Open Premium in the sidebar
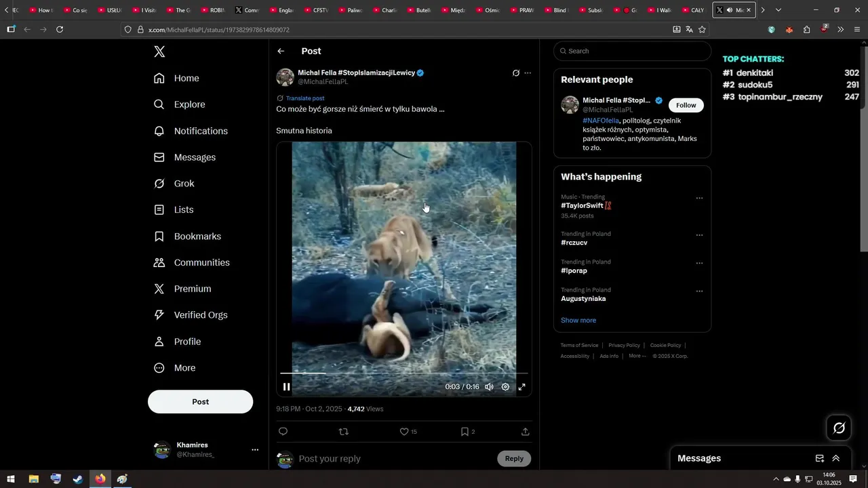868x488 pixels. tap(182, 289)
